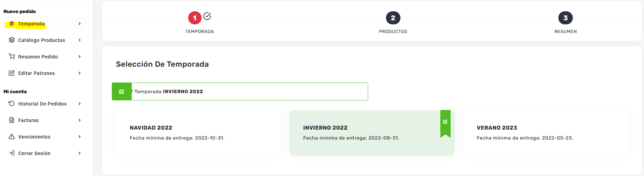This screenshot has height=176, width=644.
Task: Toggle the green checkbox in Temporada banner
Action: (122, 91)
